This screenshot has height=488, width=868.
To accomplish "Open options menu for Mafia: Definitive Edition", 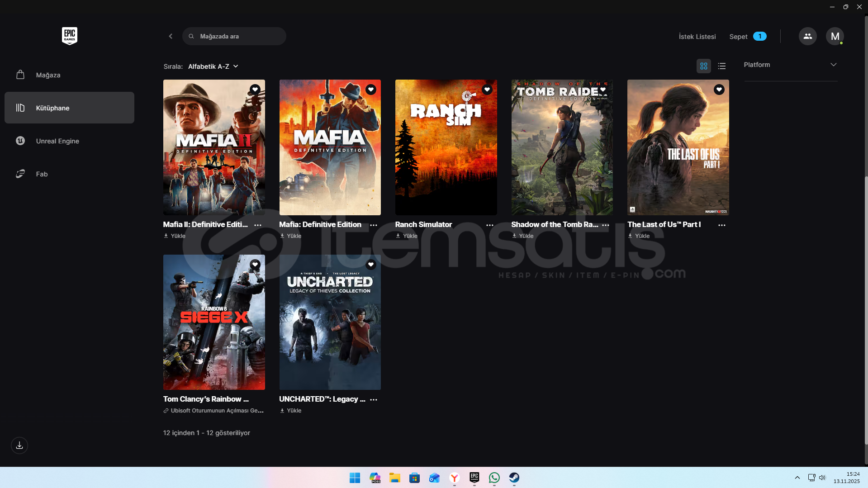I will (374, 225).
